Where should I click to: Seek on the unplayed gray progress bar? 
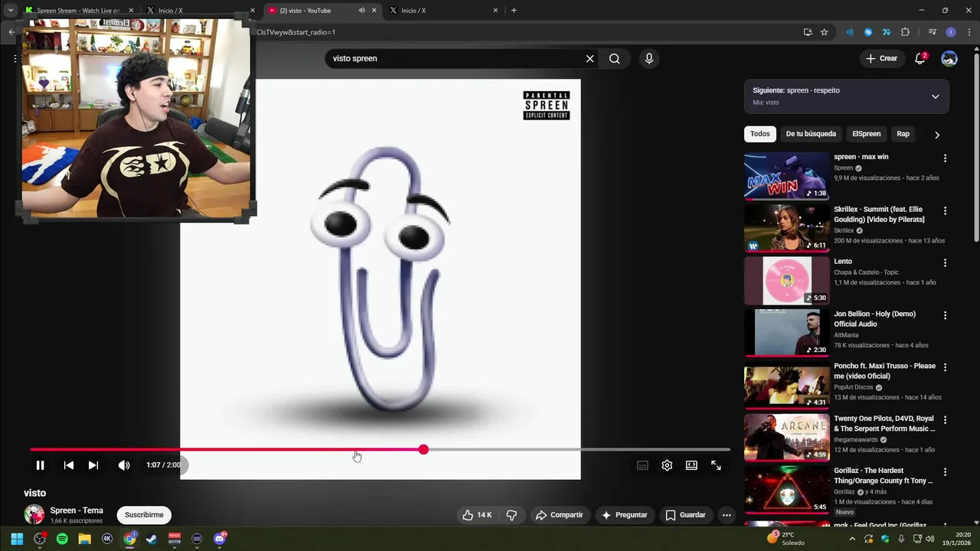[x=579, y=450]
